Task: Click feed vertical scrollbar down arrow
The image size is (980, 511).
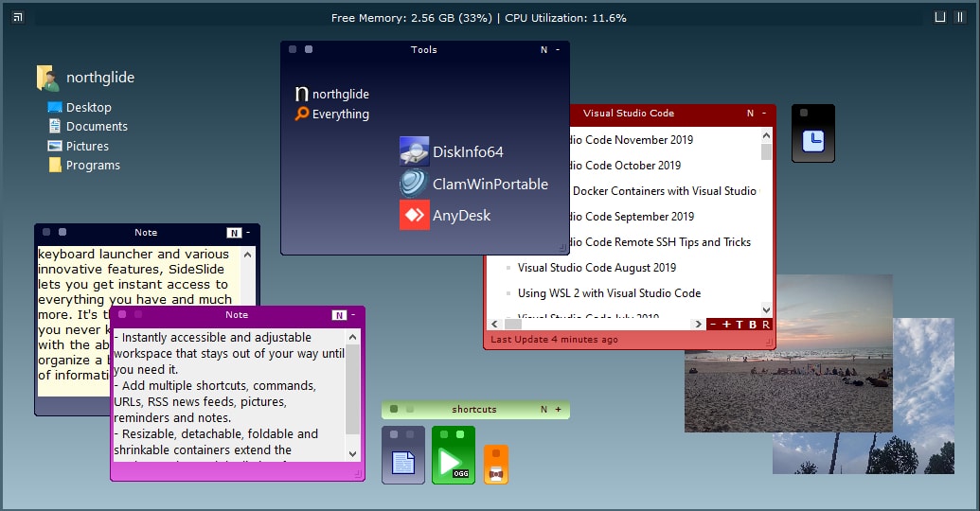Action: coord(766,309)
